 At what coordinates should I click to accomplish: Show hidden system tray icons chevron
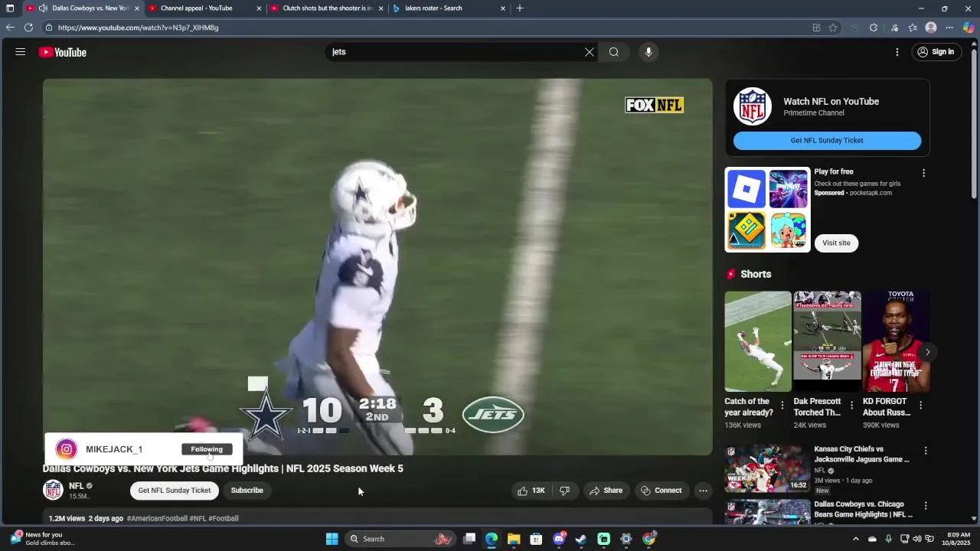[854, 539]
